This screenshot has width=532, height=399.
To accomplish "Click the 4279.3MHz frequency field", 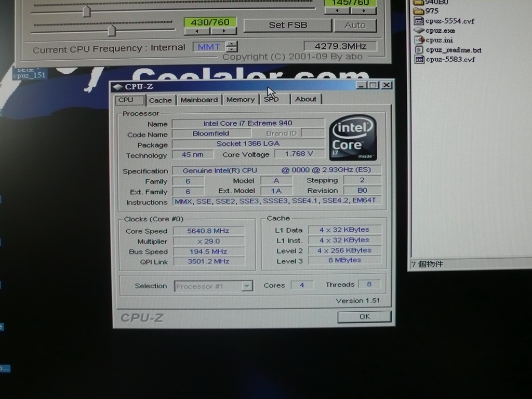I will pyautogui.click(x=340, y=46).
